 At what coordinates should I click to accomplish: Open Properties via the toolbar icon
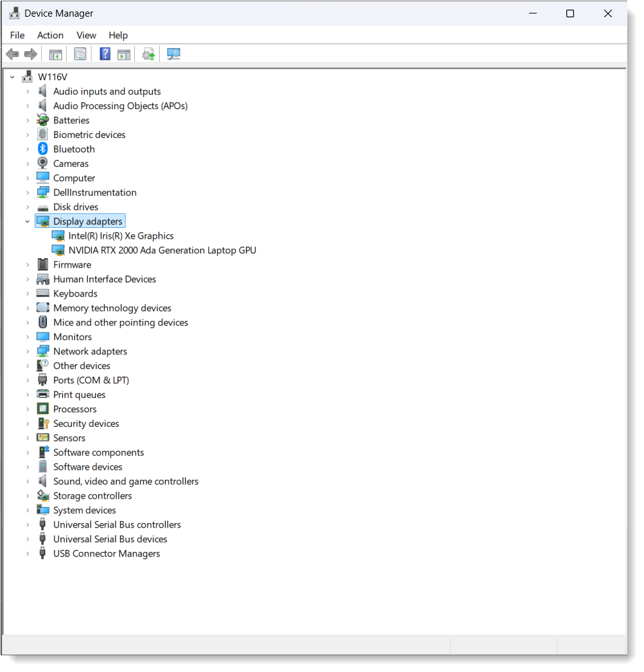point(80,54)
